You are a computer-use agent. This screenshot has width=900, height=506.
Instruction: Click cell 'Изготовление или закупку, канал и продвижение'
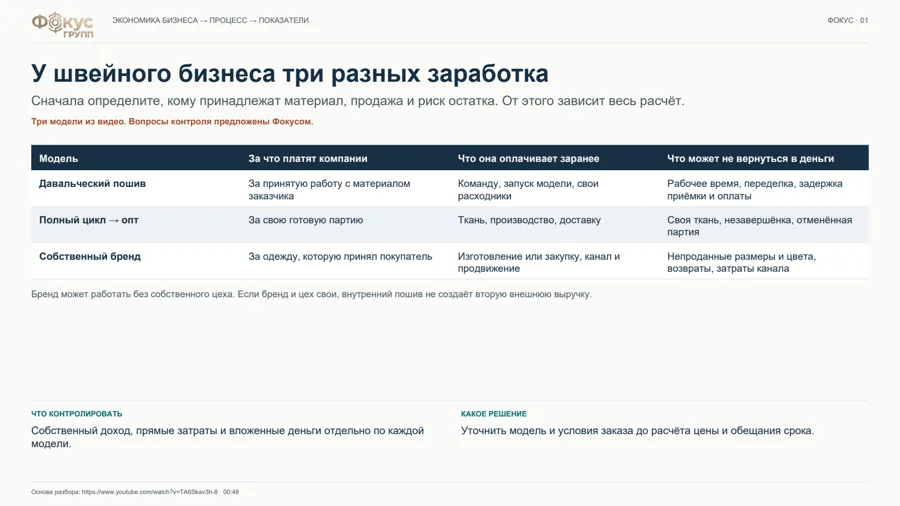(539, 262)
